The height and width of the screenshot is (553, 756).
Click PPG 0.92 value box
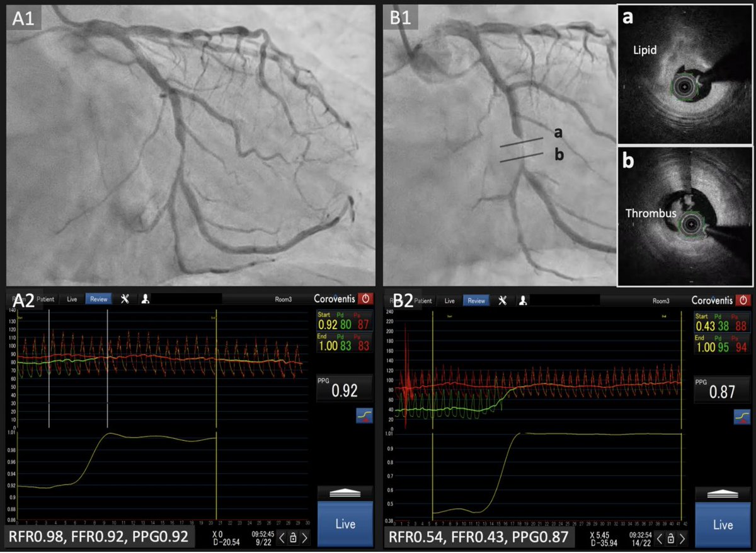(345, 388)
